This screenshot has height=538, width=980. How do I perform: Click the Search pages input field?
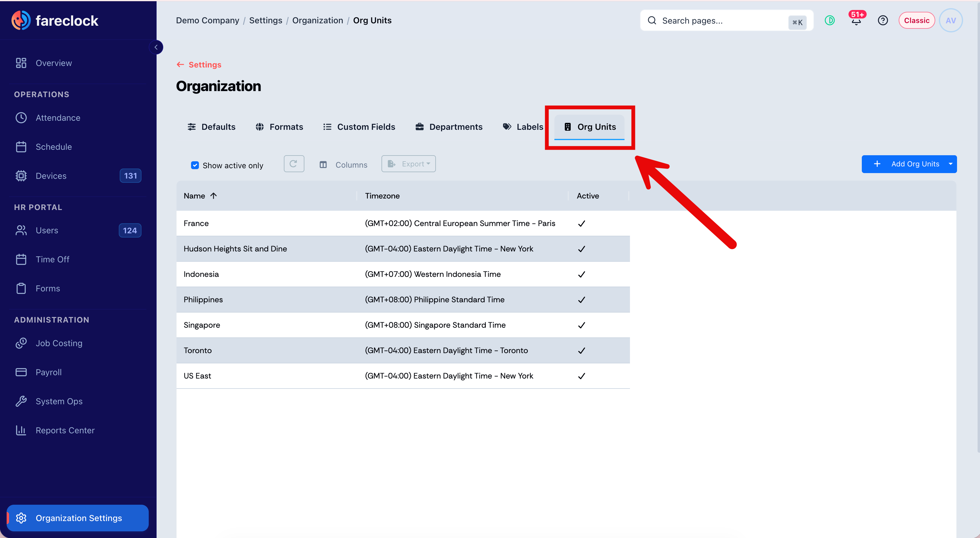(x=726, y=21)
